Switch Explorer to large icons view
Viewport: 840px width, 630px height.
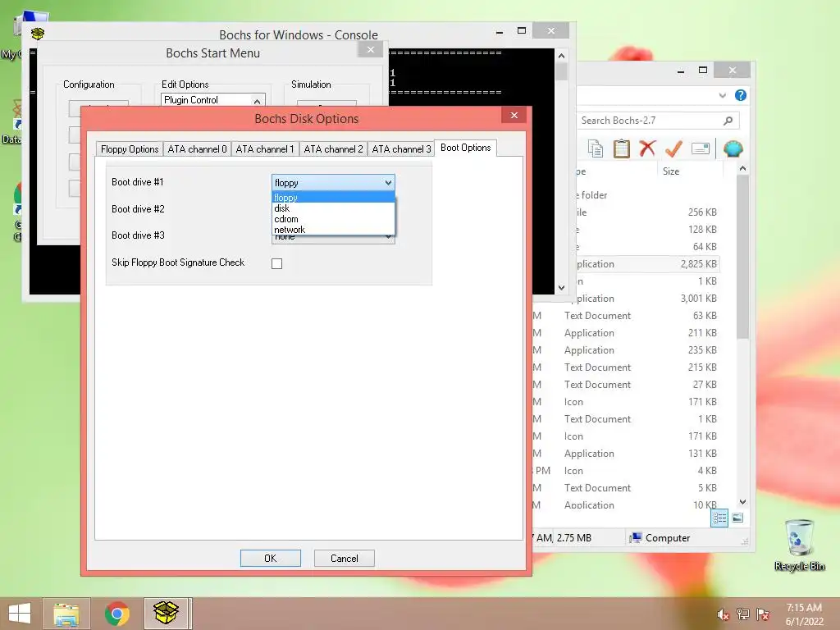[737, 518]
